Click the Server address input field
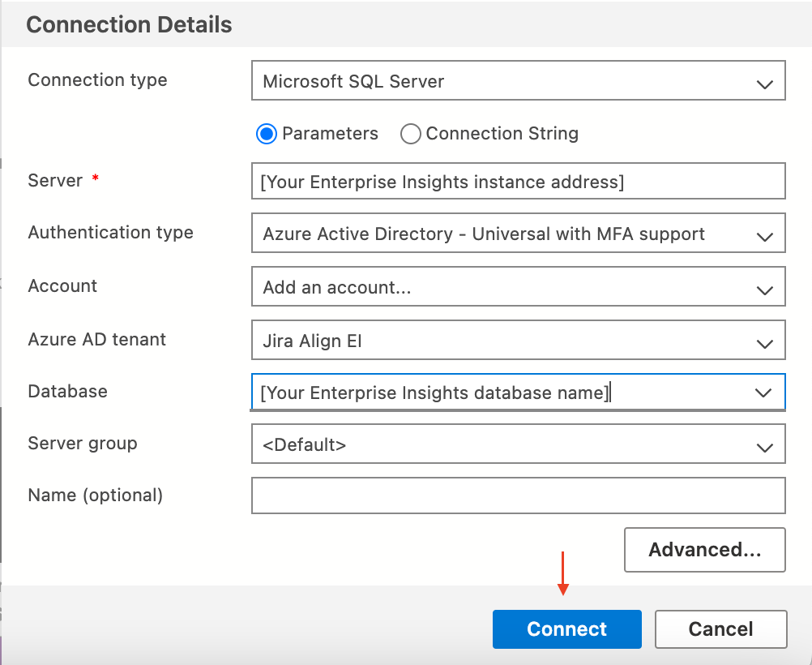Screen dimensions: 812x665 coord(519,181)
